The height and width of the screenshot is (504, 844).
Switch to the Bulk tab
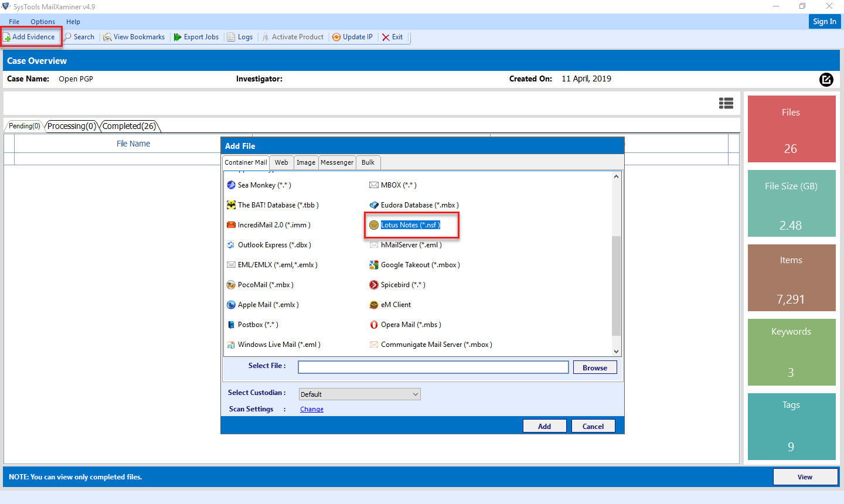pos(368,162)
